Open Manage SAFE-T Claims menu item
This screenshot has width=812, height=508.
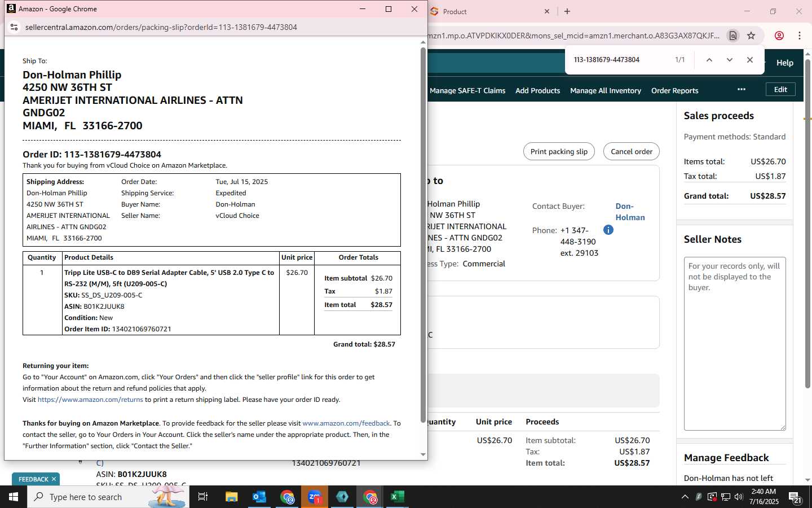click(x=467, y=90)
